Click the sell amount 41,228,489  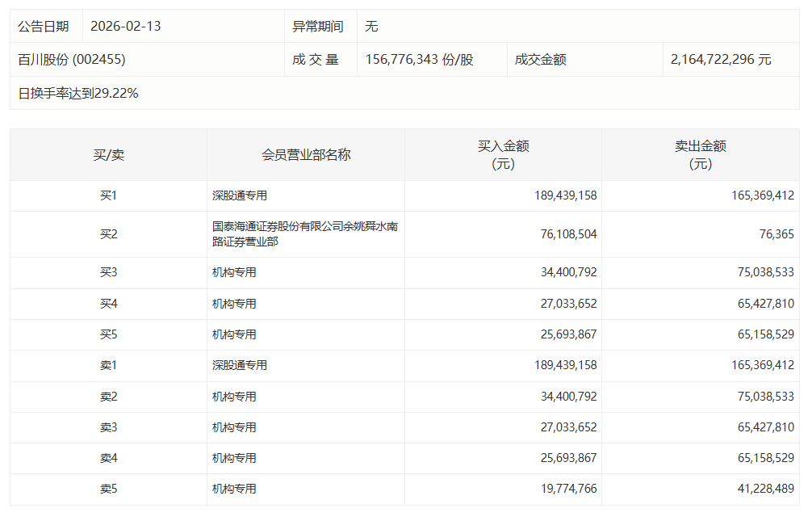[763, 489]
